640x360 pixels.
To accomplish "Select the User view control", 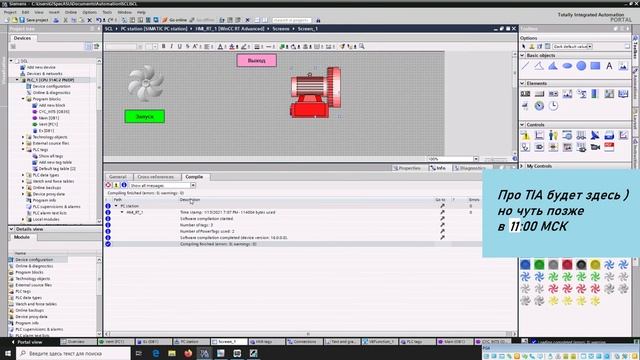I will (x=553, y=135).
